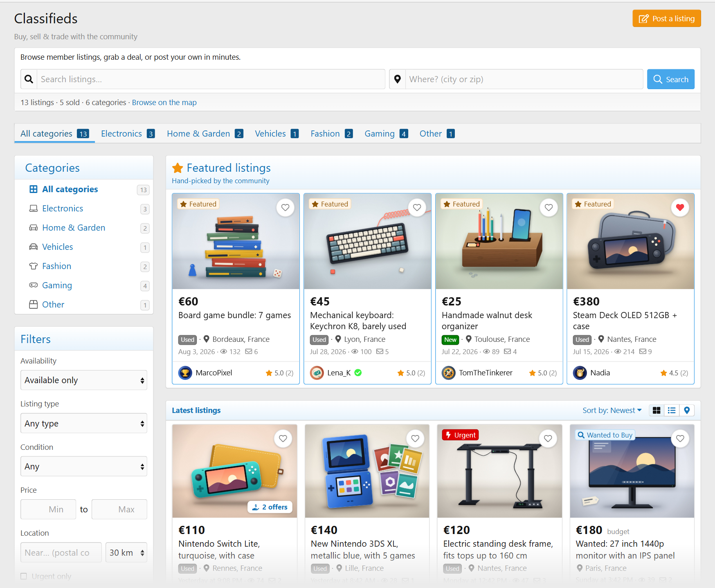This screenshot has width=715, height=588.
Task: Favorite the Handmade walnut desk organizer listing
Action: click(x=549, y=208)
